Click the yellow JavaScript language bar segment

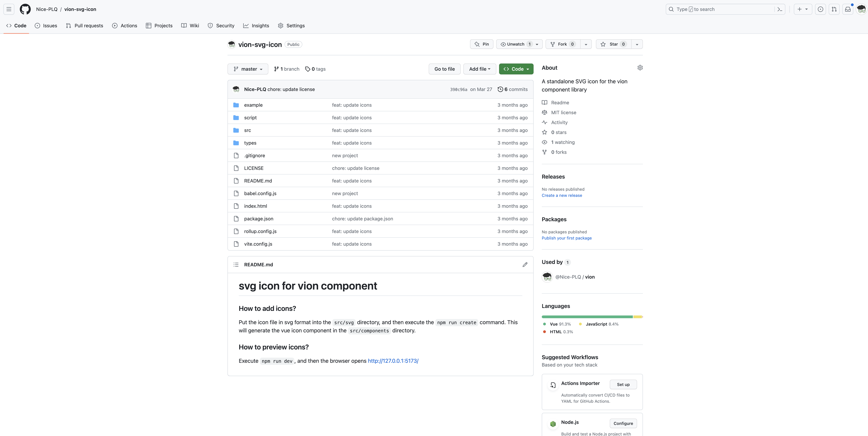[638, 317]
